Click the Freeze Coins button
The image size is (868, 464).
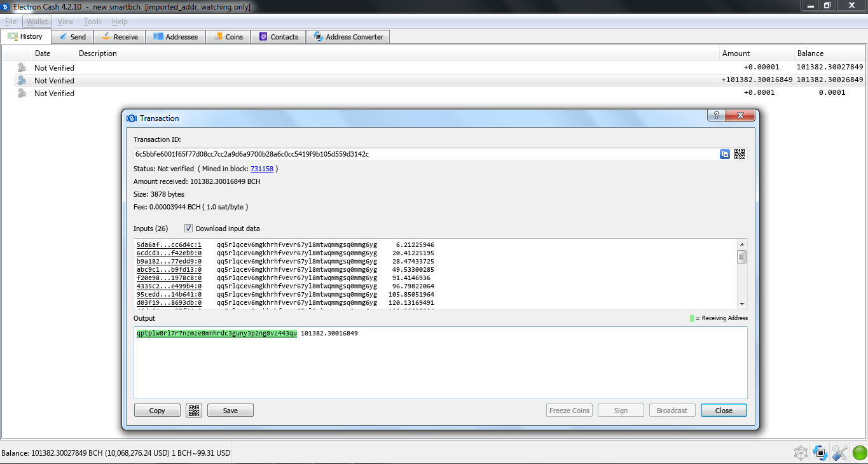click(x=569, y=411)
